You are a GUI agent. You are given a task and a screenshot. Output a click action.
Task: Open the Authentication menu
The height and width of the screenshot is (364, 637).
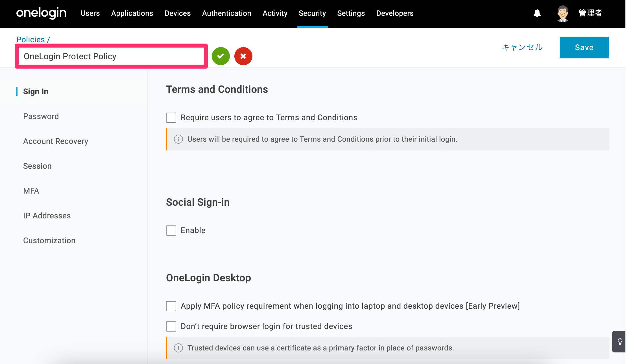(x=227, y=13)
